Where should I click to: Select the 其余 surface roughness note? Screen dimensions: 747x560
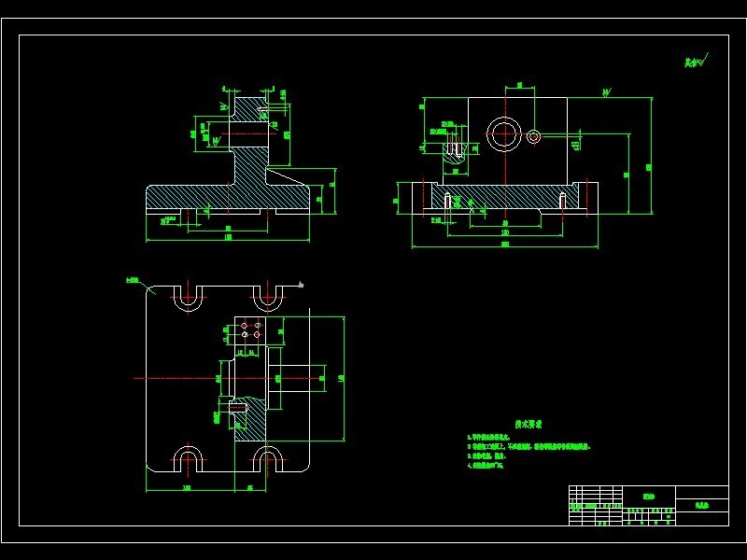click(697, 61)
